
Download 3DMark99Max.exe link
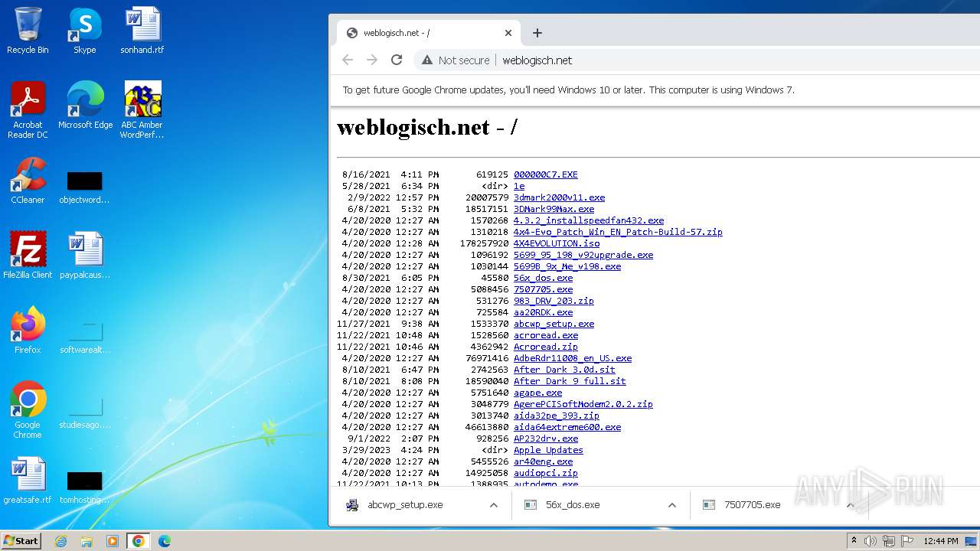554,209
